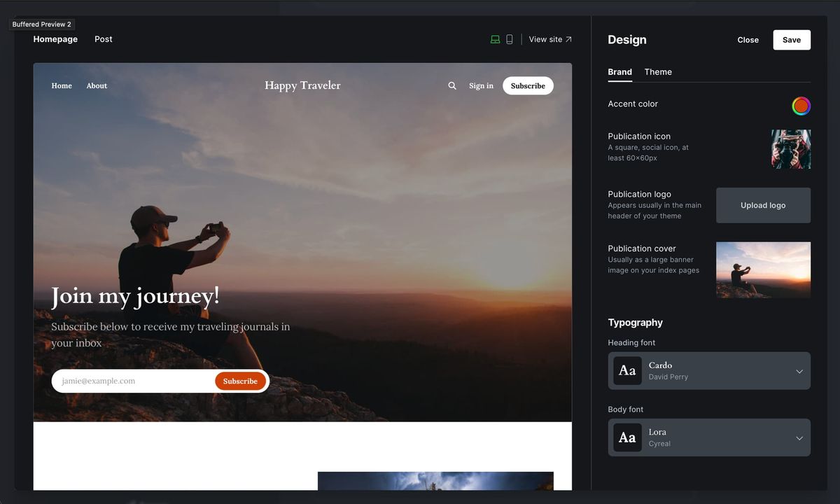This screenshot has height=504, width=840.
Task: Click Subscribe in the newsletter signup form
Action: tap(240, 381)
